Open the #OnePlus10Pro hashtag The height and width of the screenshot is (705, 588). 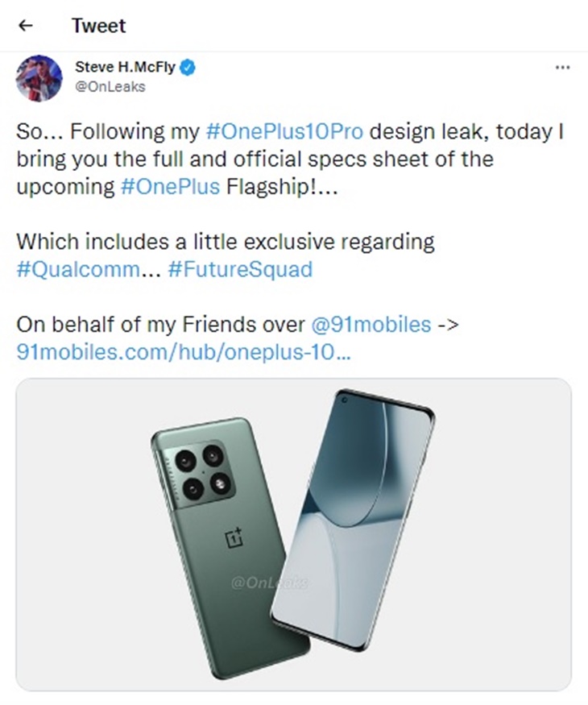pos(284,132)
